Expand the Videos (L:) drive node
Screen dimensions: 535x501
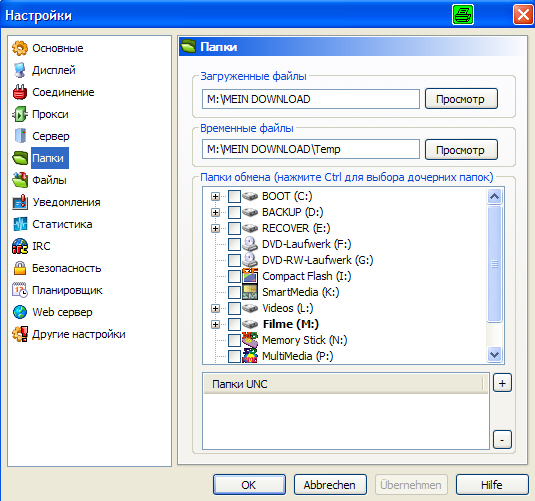[215, 308]
